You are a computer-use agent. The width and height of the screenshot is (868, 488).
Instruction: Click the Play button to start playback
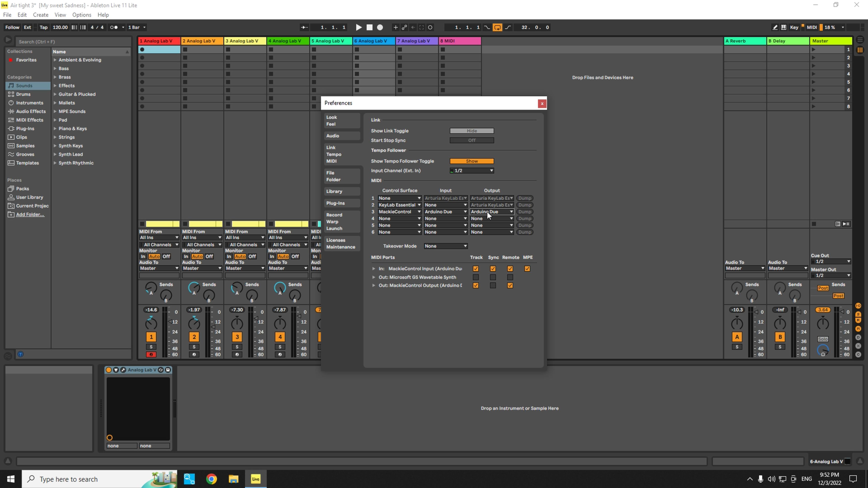[358, 27]
